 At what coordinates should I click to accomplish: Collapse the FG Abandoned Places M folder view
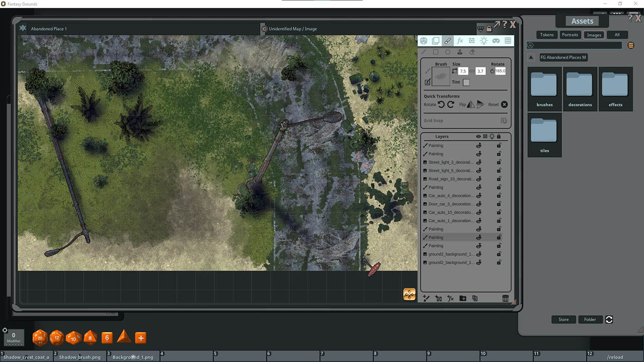pos(531,57)
